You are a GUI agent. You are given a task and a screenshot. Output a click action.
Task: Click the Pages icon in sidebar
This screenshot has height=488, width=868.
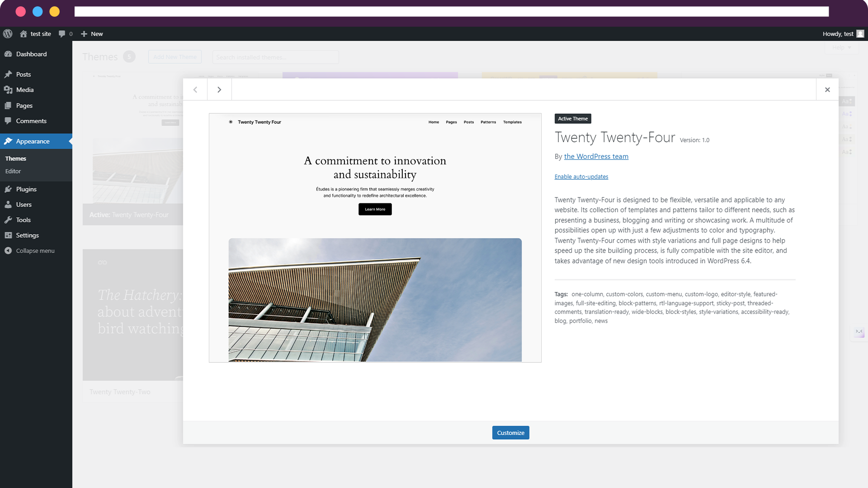tap(8, 106)
